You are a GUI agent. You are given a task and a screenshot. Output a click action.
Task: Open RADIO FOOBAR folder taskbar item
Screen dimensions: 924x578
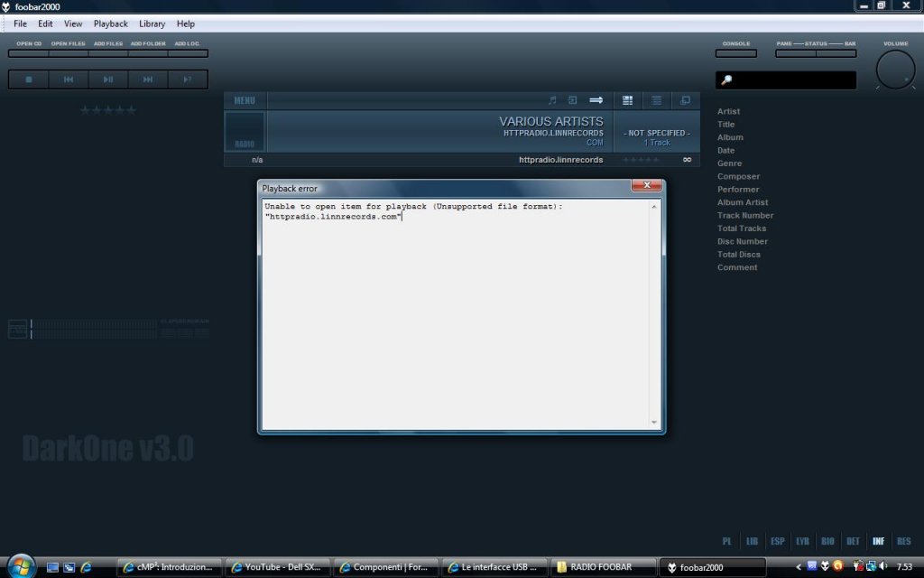(x=602, y=567)
